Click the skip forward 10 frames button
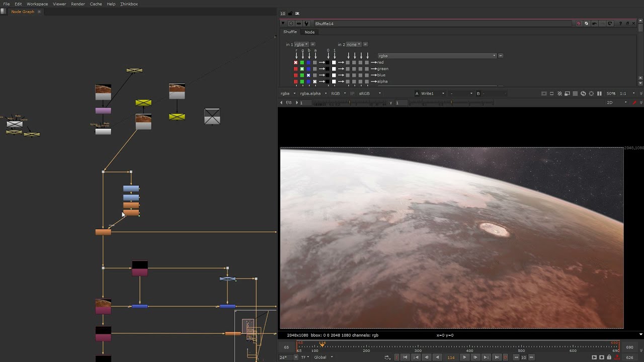This screenshot has width=644, height=362. (530, 357)
